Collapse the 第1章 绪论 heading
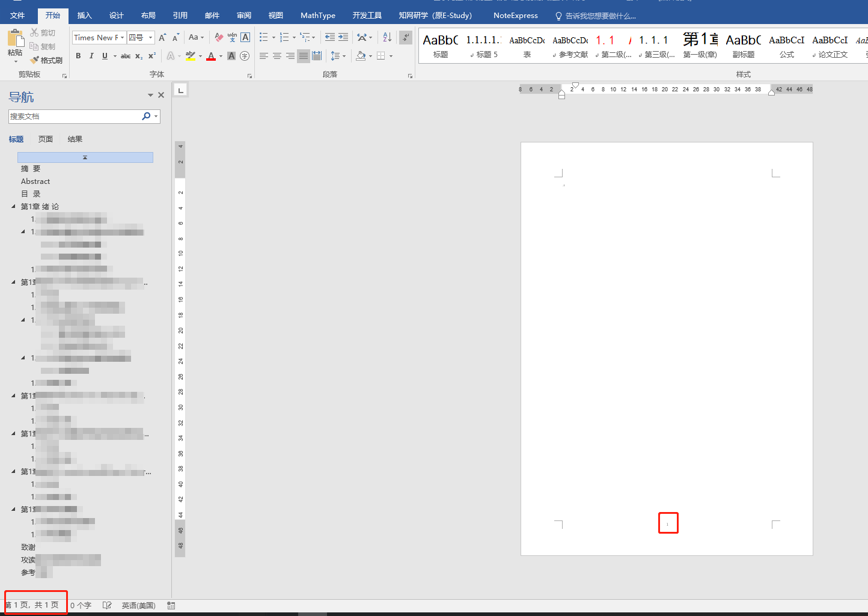Viewport: 868px width, 616px height. (x=14, y=206)
